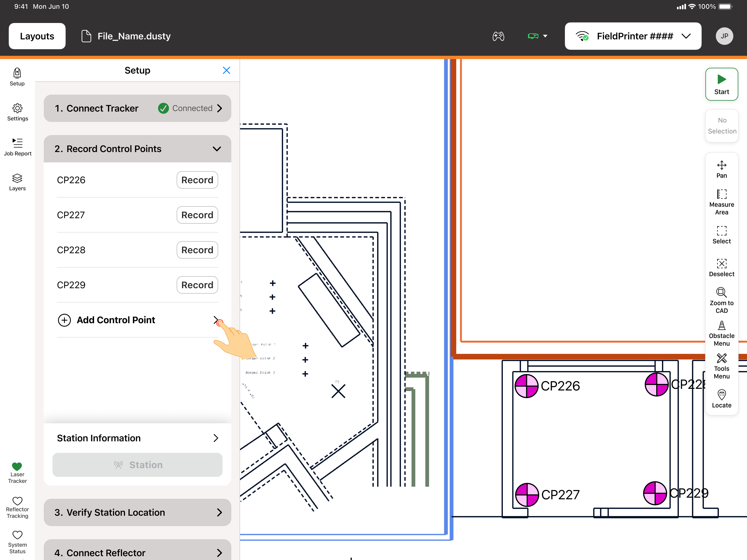Open the gamepad controller icon
The width and height of the screenshot is (747, 560).
coord(498,36)
